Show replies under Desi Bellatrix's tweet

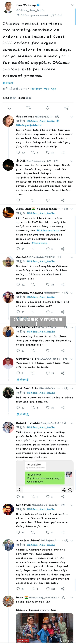[x=23, y=414]
